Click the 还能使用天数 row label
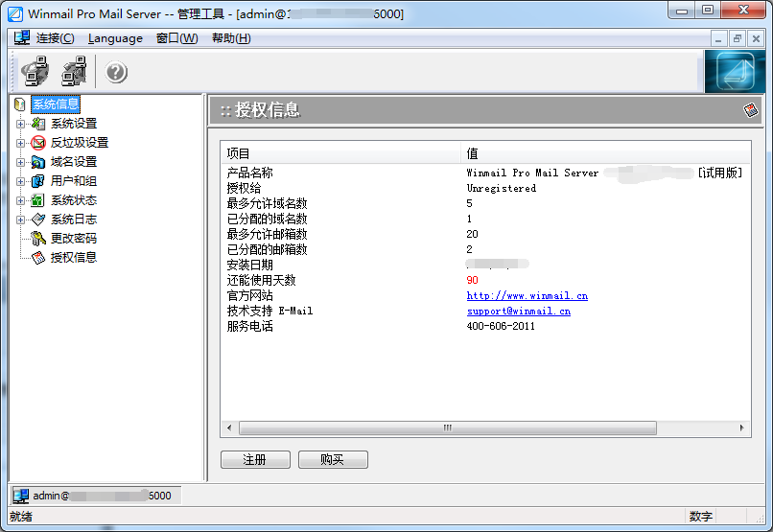Screen dimensions: 773x532 [x=261, y=280]
